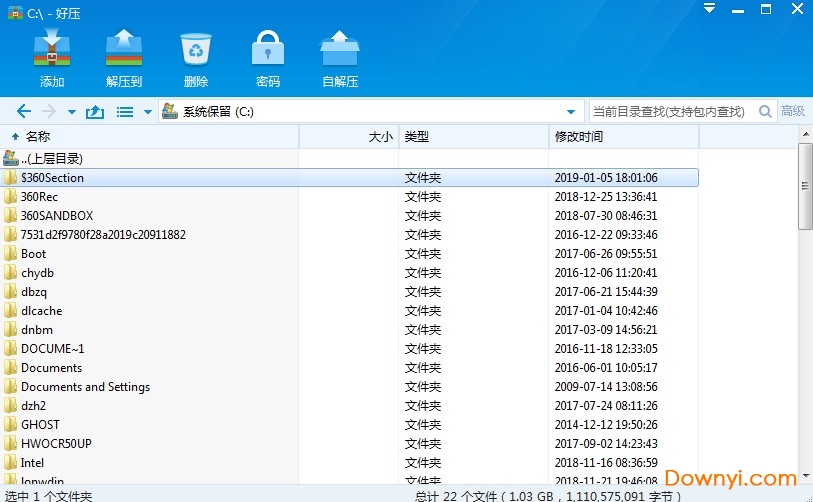The image size is (813, 502).
Task: Focus the current directory search field
Action: (x=672, y=111)
